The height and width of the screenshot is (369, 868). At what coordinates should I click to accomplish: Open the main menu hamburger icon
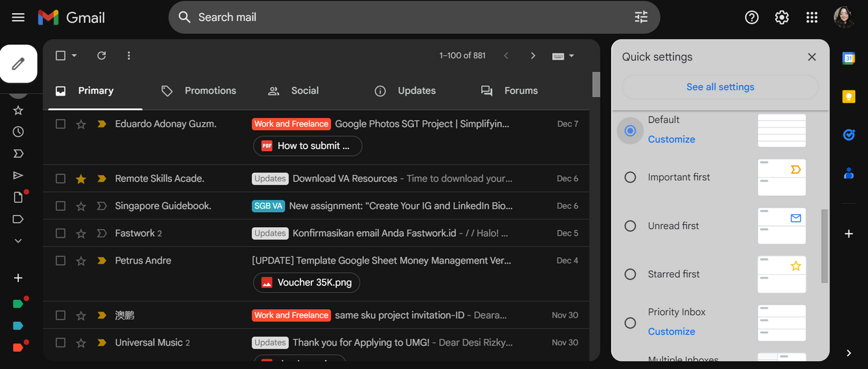coord(18,18)
